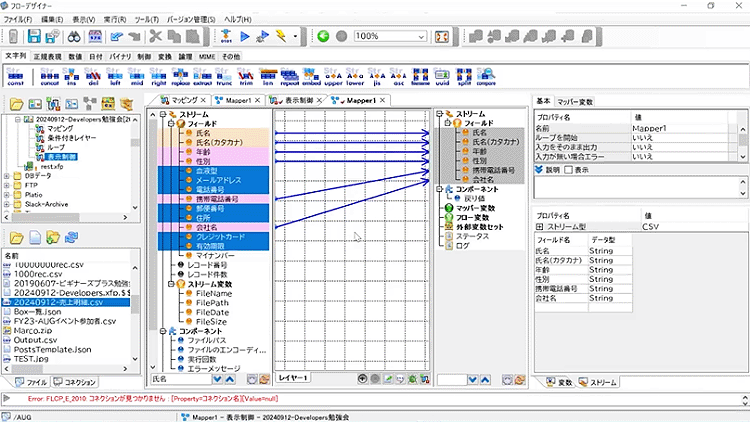The height and width of the screenshot is (422, 750).
Task: Switch to the コネクション tab
Action: click(x=76, y=382)
